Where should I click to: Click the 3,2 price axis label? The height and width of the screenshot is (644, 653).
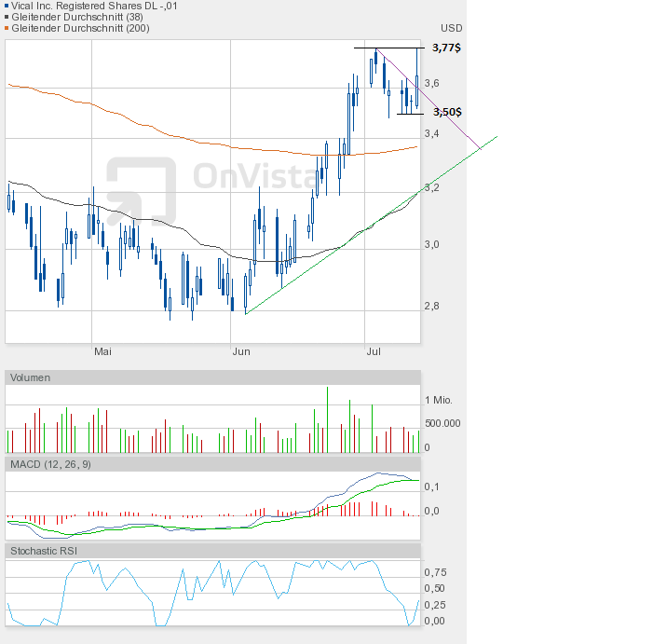[x=432, y=187]
